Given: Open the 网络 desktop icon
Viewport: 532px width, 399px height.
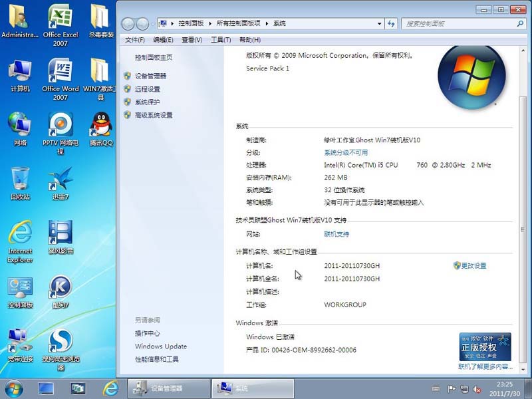Looking at the screenshot, I should point(20,129).
